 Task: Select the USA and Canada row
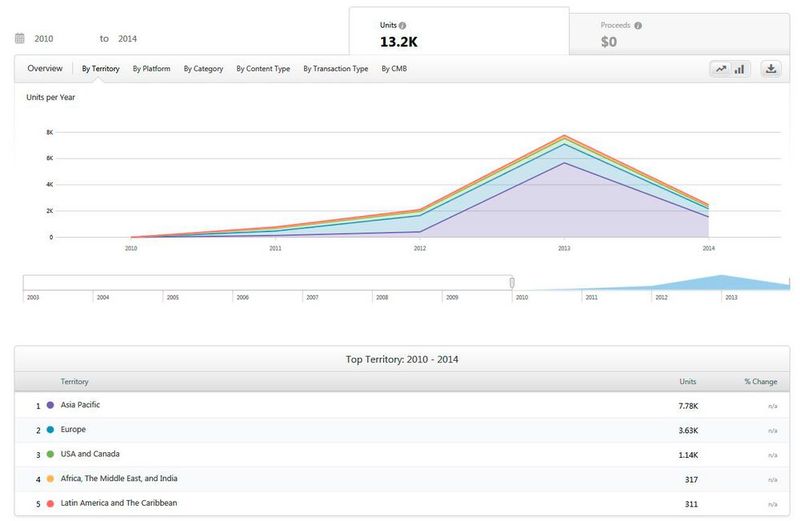click(x=400, y=454)
